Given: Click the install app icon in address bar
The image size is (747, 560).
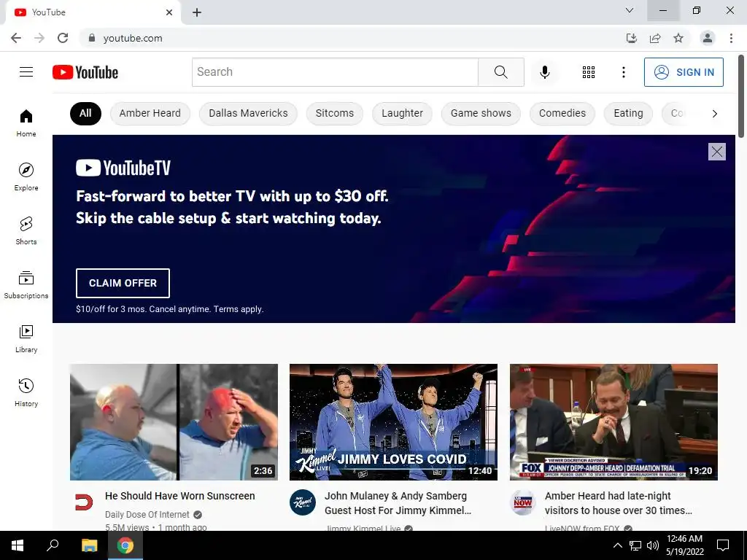Looking at the screenshot, I should coord(631,38).
